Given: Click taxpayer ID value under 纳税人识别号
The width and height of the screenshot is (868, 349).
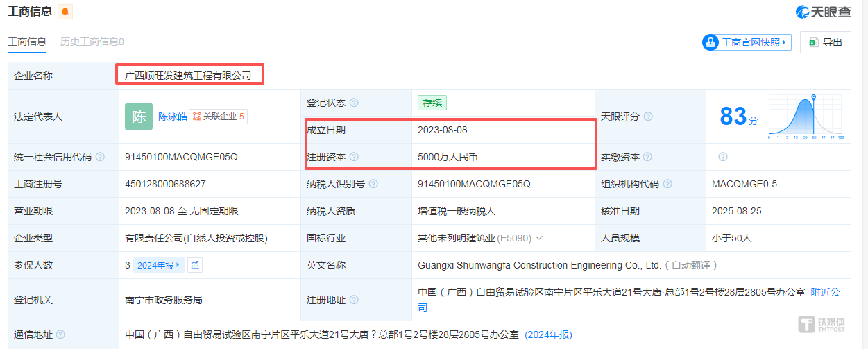Looking at the screenshot, I should (x=474, y=184).
